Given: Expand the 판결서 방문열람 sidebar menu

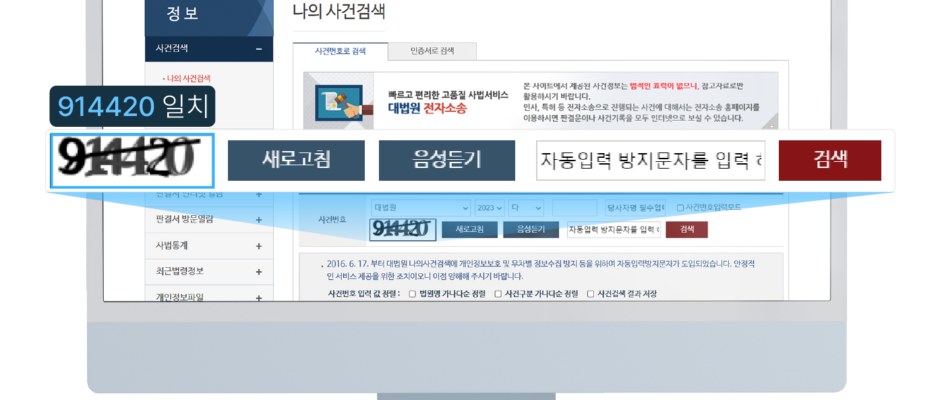Looking at the screenshot, I should pos(258,220).
